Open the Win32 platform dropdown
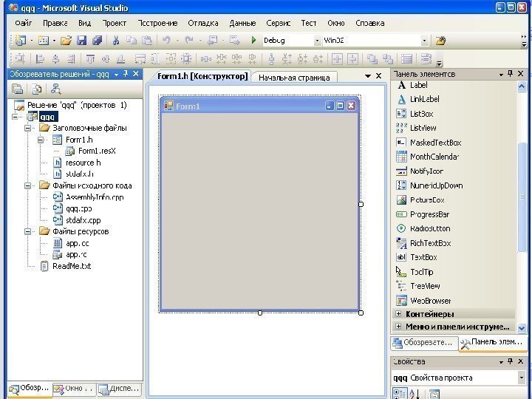 [424, 41]
